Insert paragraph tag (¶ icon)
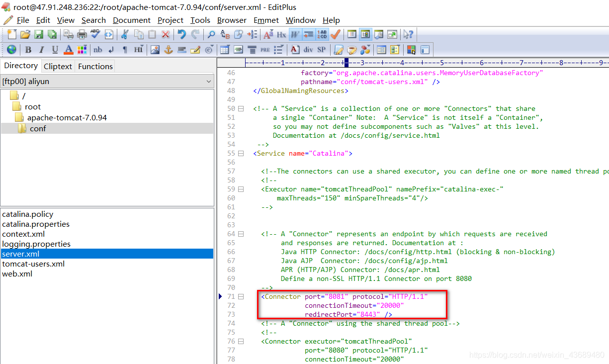This screenshot has height=364, width=609. pos(125,49)
